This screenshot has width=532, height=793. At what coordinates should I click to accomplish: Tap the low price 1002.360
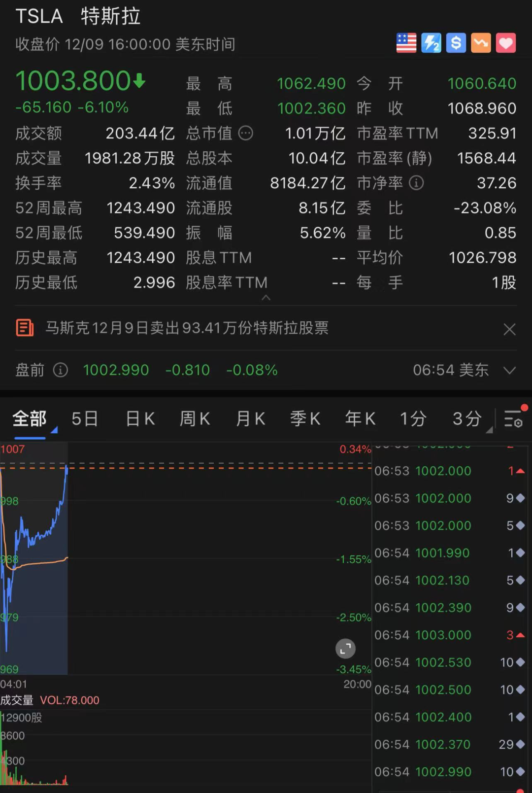[311, 108]
